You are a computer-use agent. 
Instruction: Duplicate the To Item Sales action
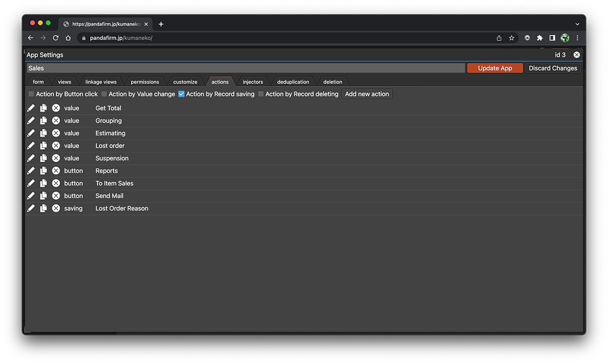[x=44, y=183]
